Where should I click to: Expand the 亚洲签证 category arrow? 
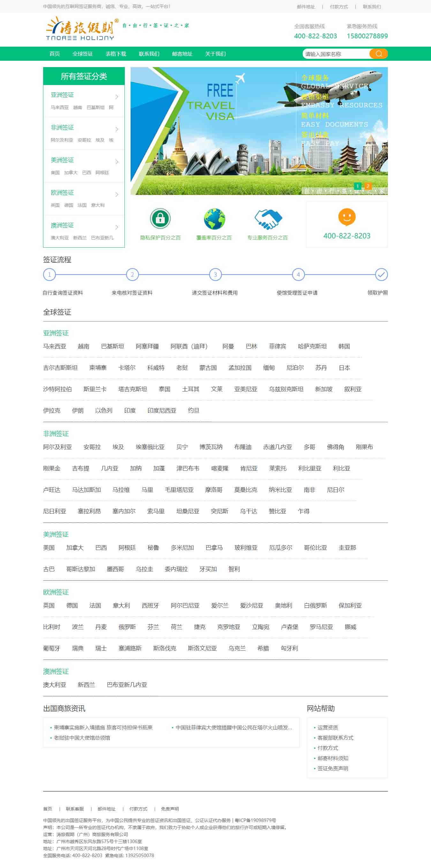(x=117, y=97)
